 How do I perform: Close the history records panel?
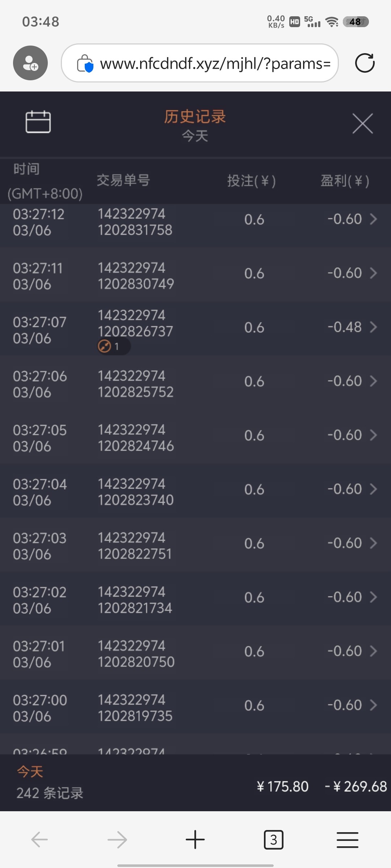coord(362,124)
